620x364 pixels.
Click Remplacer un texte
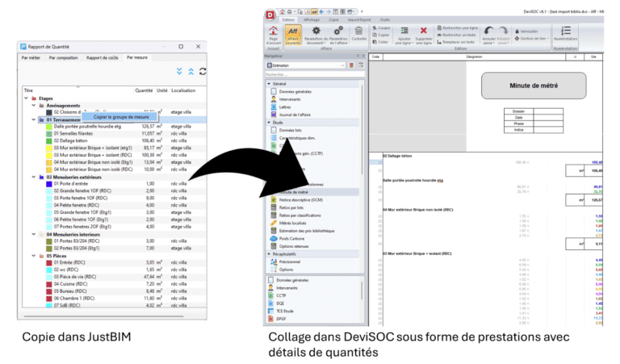455,42
